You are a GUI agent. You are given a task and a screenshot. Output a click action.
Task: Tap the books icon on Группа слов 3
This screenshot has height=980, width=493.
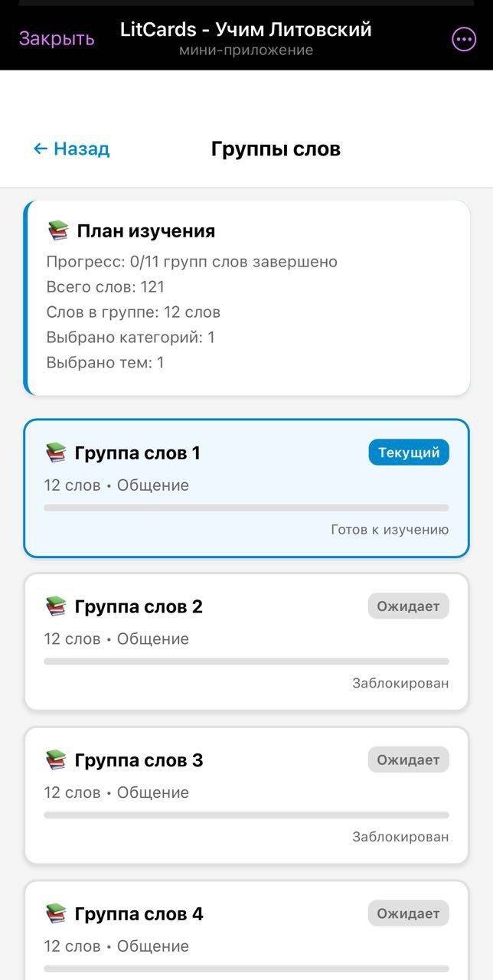coord(55,759)
